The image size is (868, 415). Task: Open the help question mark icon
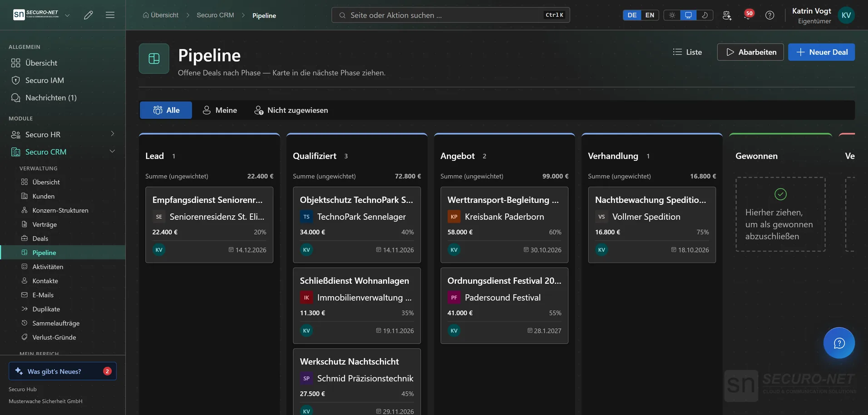point(769,15)
